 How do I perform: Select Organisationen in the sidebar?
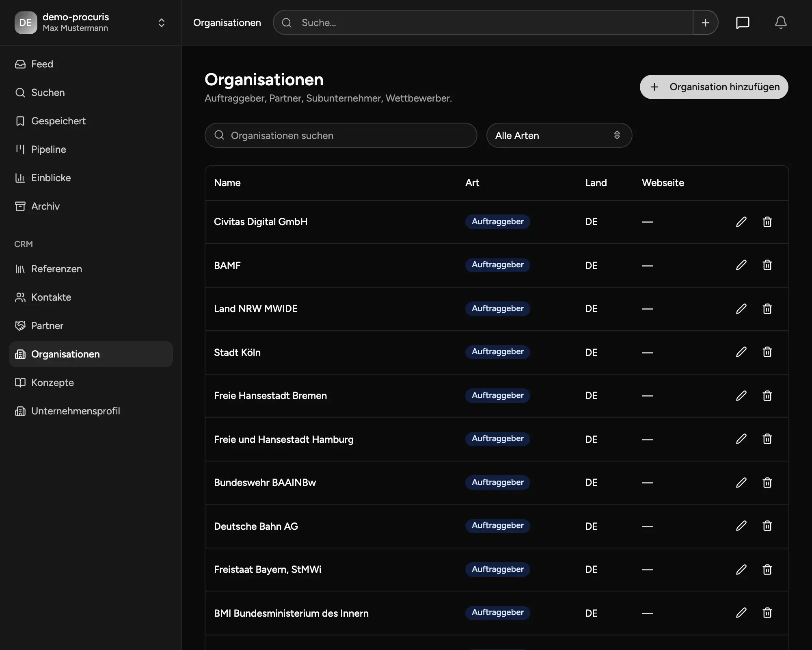[91, 354]
